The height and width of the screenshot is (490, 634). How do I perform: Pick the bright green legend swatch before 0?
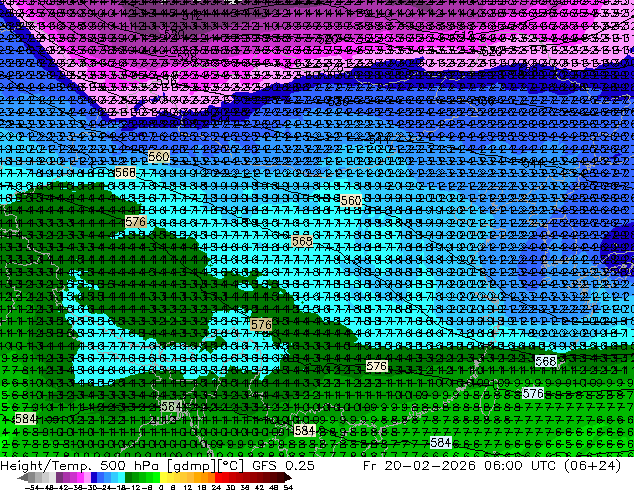click(156, 478)
